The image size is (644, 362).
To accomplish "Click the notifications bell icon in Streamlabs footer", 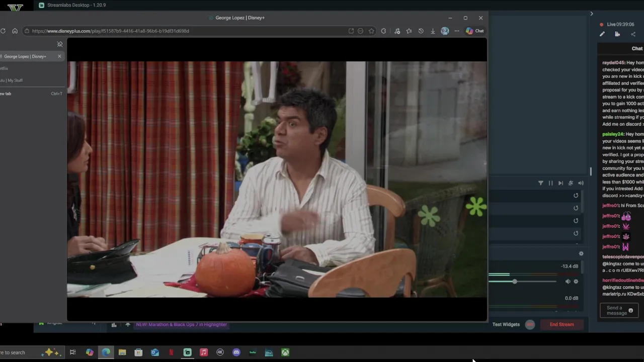I will click(x=128, y=325).
